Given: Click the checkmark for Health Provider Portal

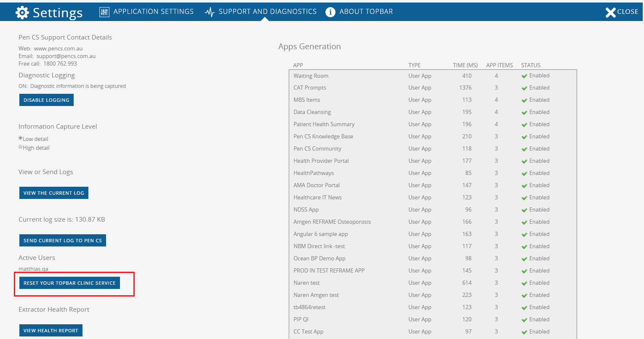Looking at the screenshot, I should tap(524, 162).
